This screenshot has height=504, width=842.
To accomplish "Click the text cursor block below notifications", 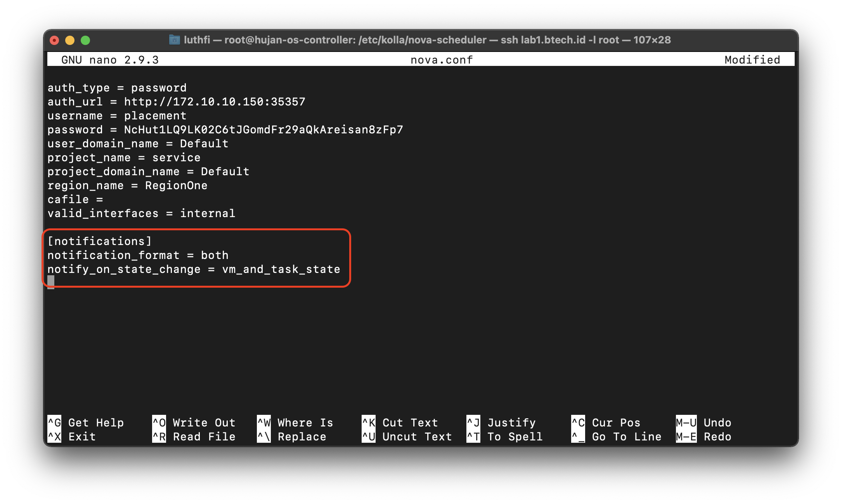I will pyautogui.click(x=51, y=282).
